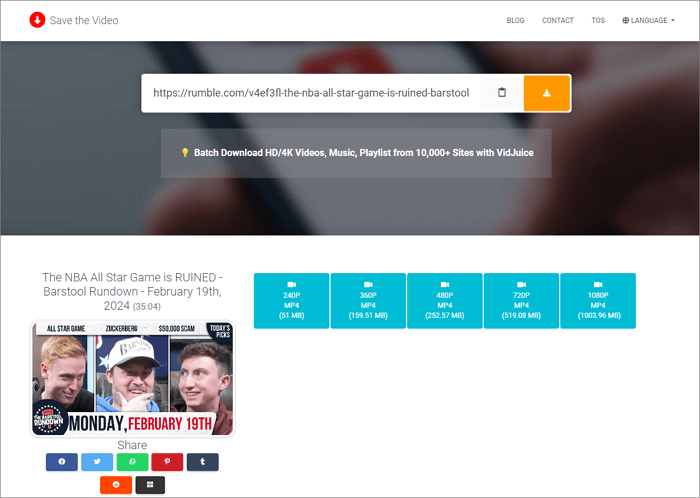Select the 480P MP4 download option
The image size is (700, 498).
445,301
